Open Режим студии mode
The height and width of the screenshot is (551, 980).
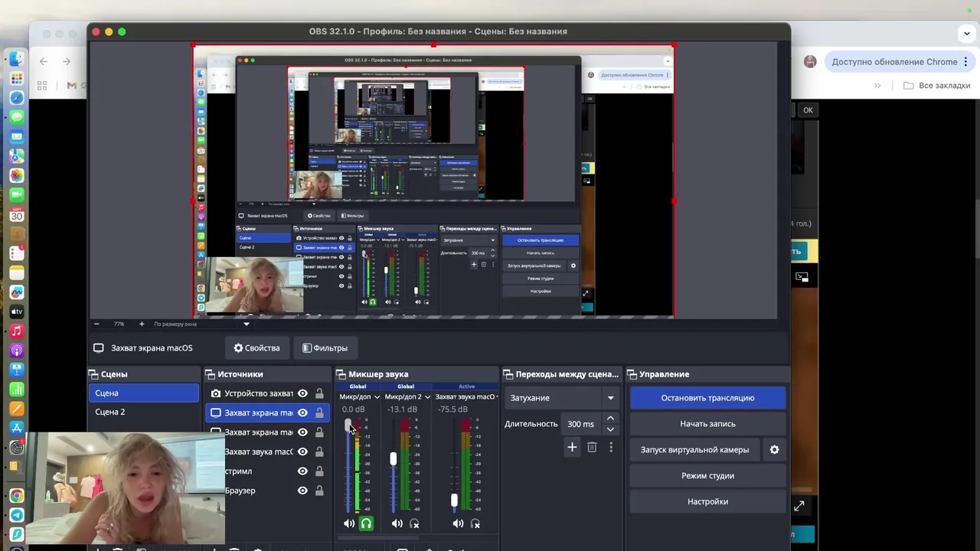pos(707,476)
